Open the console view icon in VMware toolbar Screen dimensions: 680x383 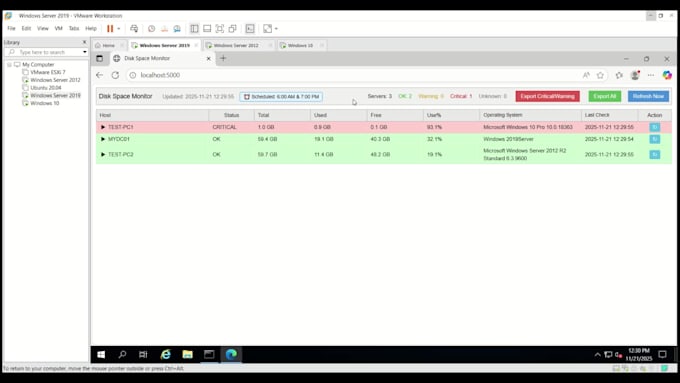[x=250, y=29]
